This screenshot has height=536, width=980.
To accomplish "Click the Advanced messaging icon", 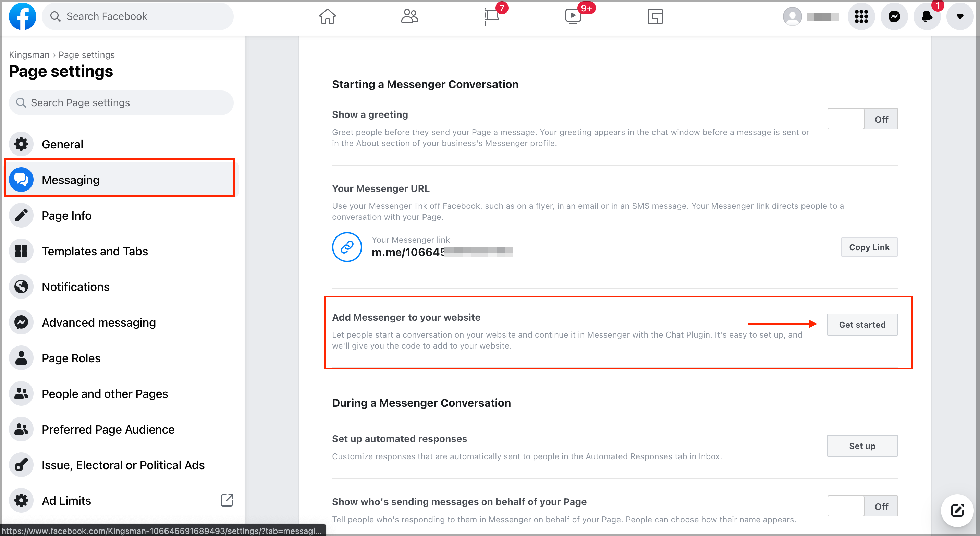I will (x=21, y=322).
